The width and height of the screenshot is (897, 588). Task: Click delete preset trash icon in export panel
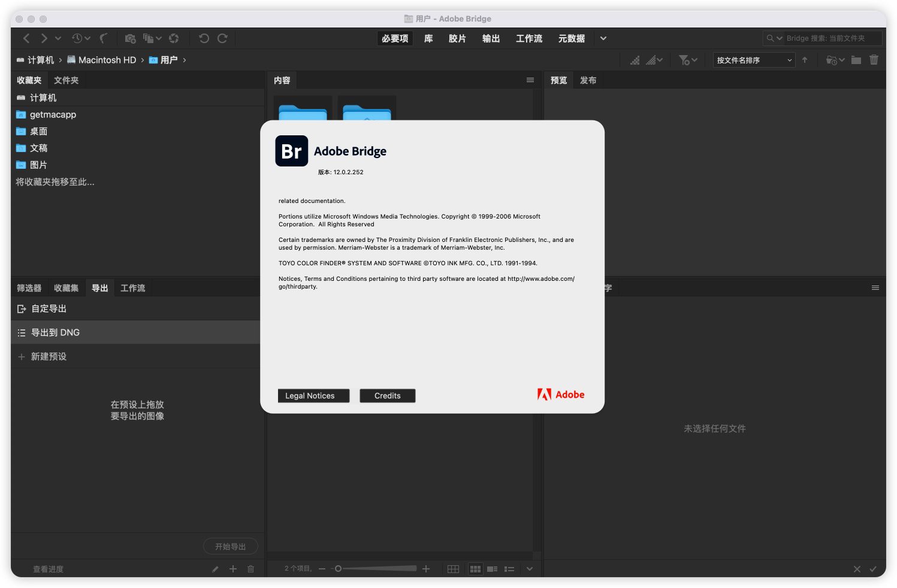click(x=250, y=569)
